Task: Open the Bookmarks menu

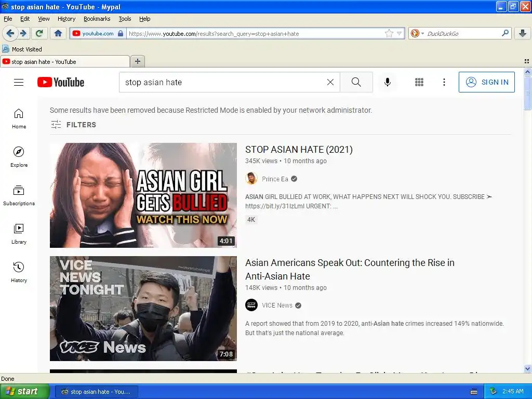Action: pyautogui.click(x=97, y=19)
